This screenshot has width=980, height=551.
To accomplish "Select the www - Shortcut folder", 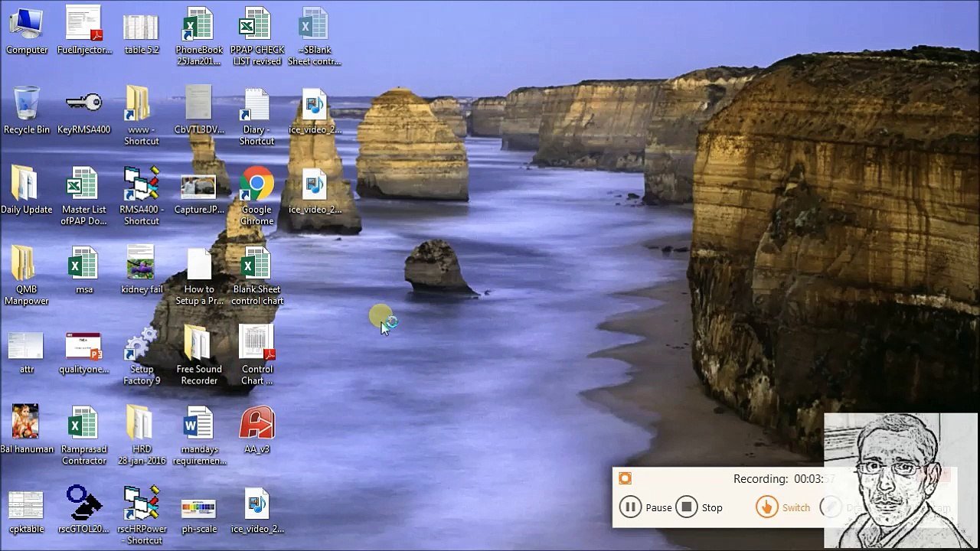I will pos(142,116).
